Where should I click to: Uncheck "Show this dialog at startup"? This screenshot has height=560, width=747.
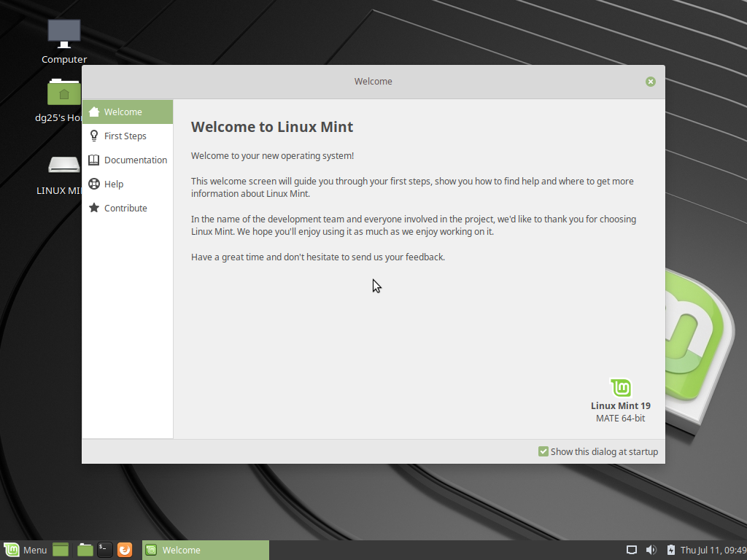coord(543,451)
